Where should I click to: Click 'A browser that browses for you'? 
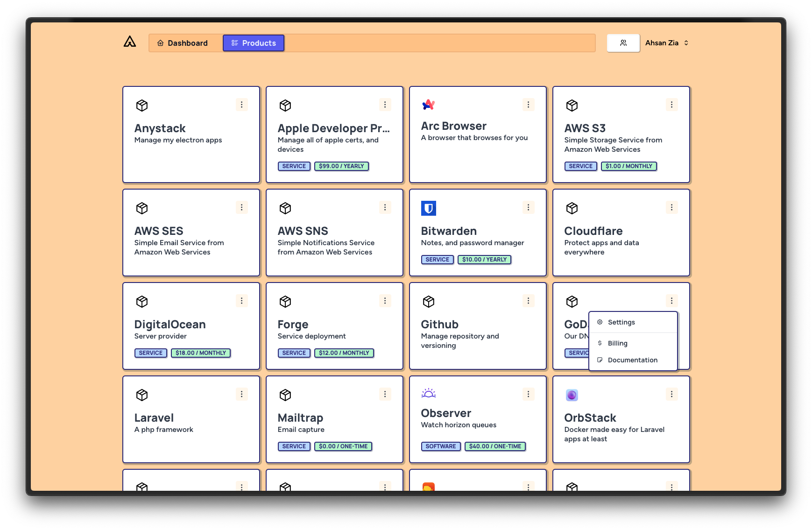click(474, 138)
